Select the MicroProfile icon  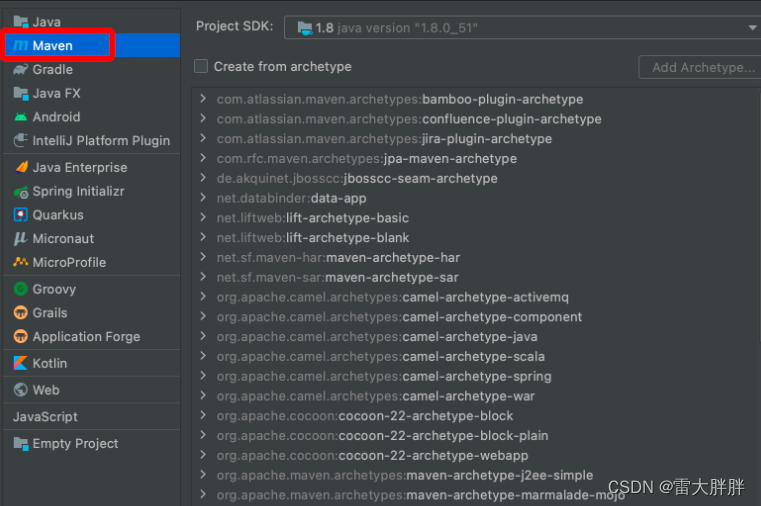[x=20, y=262]
